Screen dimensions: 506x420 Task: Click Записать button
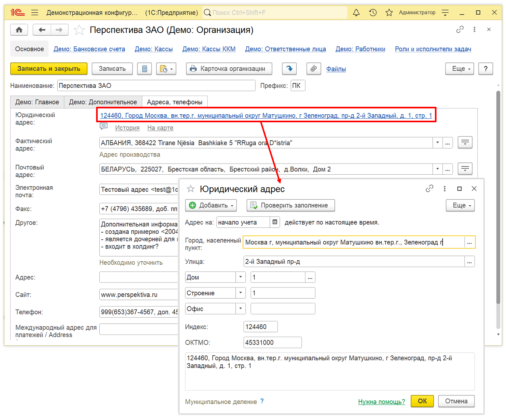coord(112,69)
